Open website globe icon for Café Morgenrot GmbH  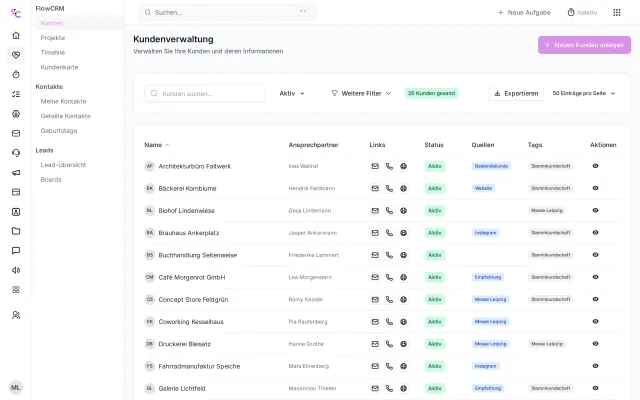(x=403, y=277)
